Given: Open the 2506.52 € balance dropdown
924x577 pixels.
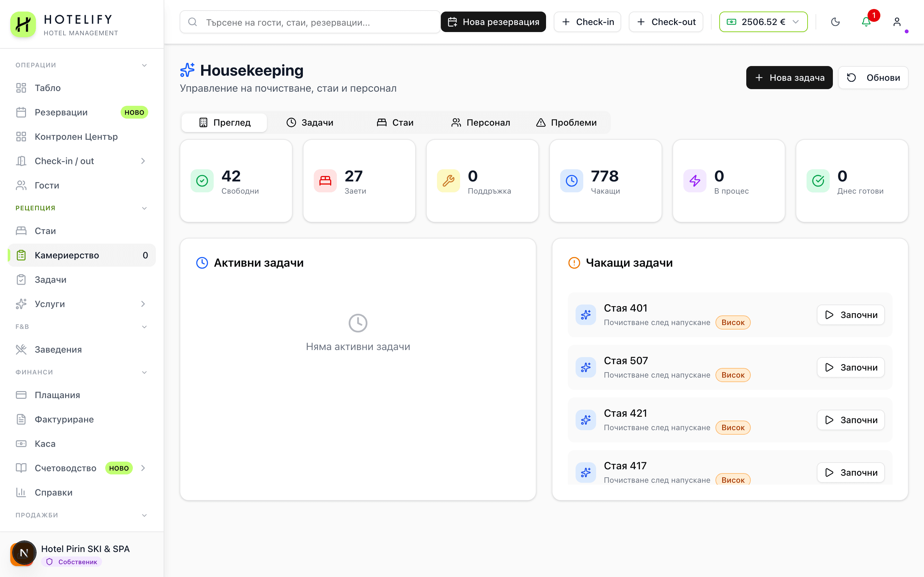Looking at the screenshot, I should (763, 22).
